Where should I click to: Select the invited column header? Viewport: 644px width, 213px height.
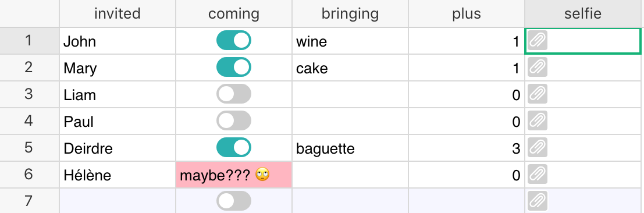[x=118, y=13]
